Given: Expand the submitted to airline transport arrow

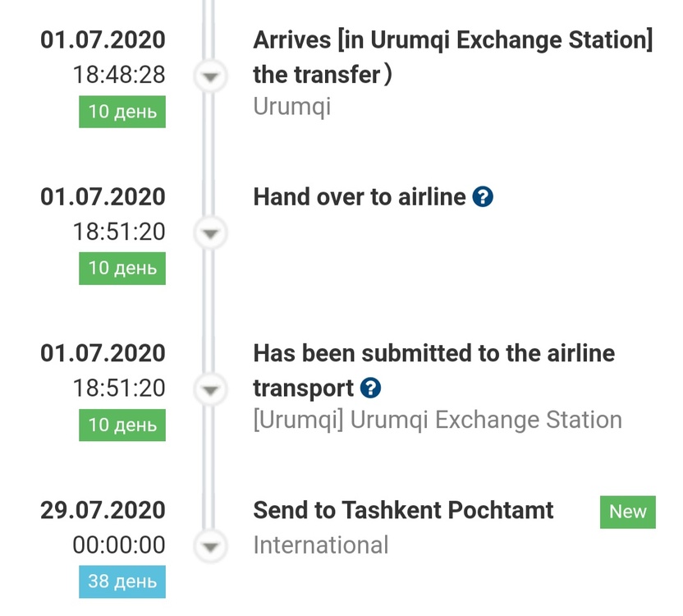Looking at the screenshot, I should pyautogui.click(x=211, y=389).
